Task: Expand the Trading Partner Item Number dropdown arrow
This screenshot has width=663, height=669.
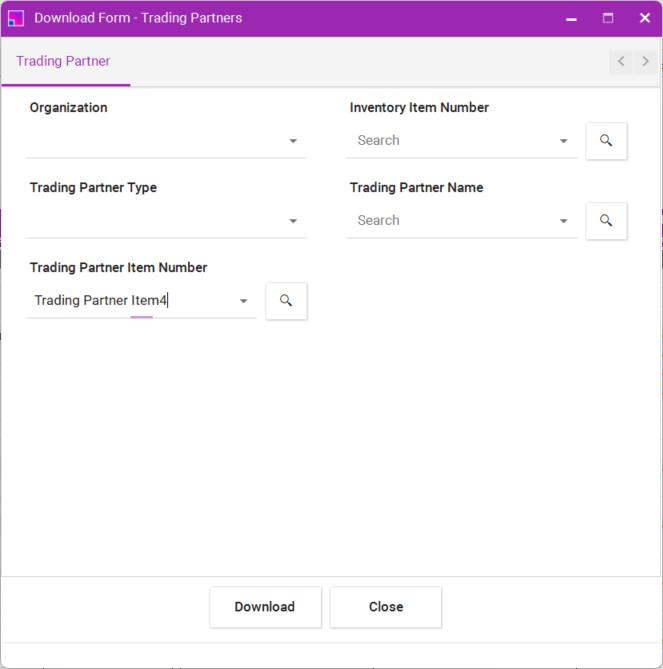Action: [243, 301]
